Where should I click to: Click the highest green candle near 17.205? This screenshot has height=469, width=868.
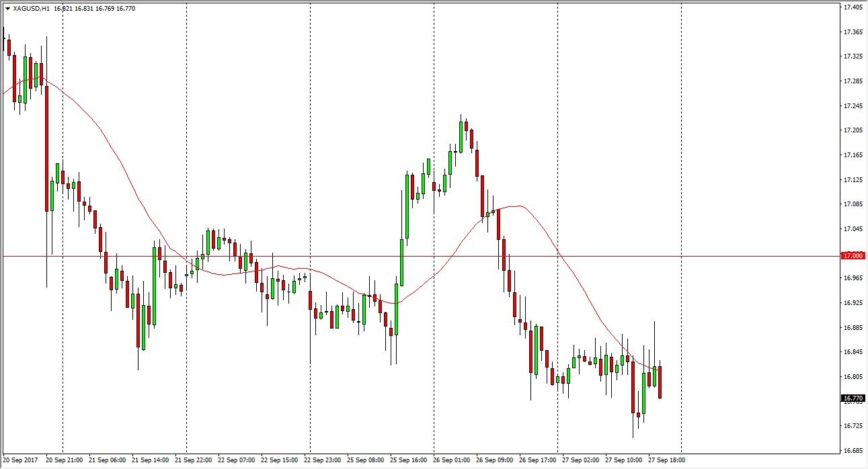(461, 136)
